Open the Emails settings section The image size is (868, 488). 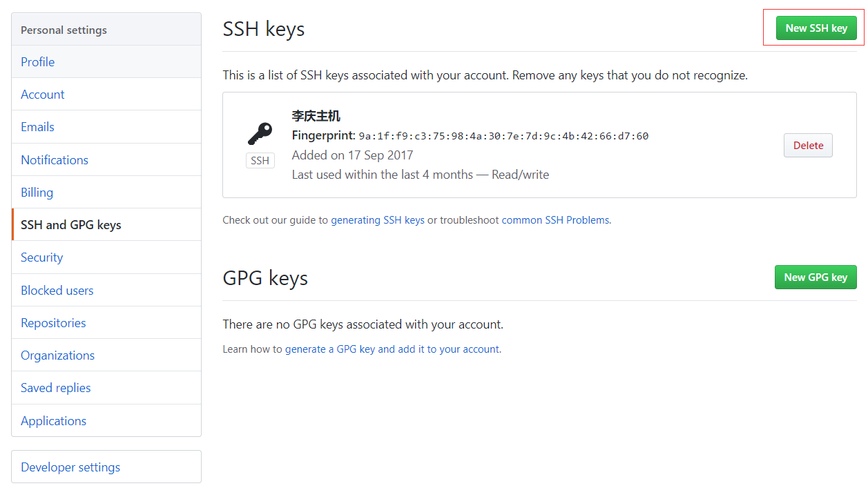tap(37, 127)
